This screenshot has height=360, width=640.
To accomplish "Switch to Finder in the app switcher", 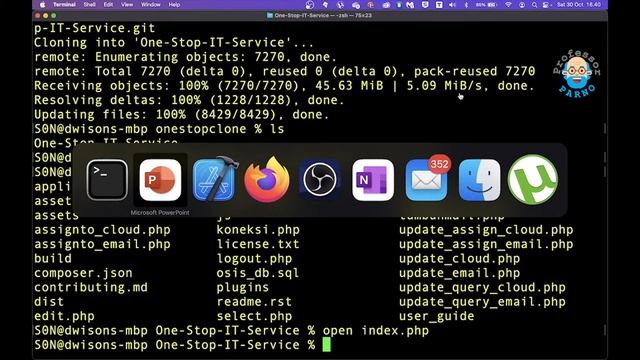I will [x=479, y=180].
